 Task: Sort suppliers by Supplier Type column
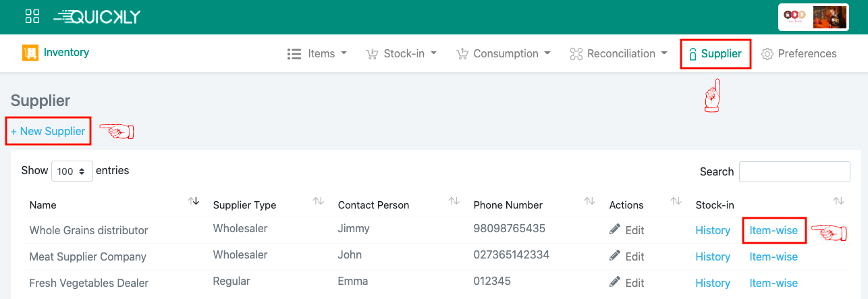click(x=319, y=201)
